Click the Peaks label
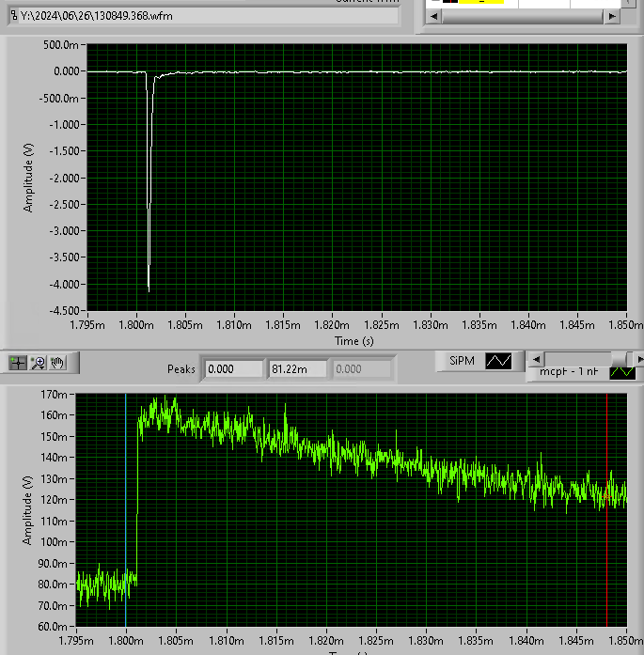644x655 pixels. click(181, 369)
